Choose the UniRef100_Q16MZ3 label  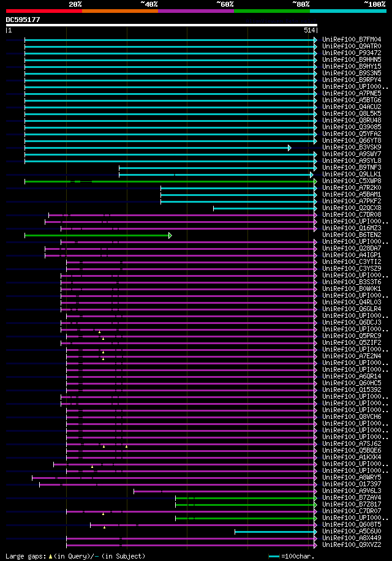[x=352, y=228]
